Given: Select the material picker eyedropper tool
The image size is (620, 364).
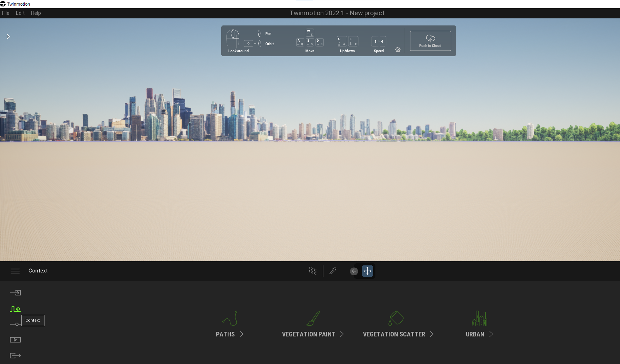Looking at the screenshot, I should tap(333, 271).
